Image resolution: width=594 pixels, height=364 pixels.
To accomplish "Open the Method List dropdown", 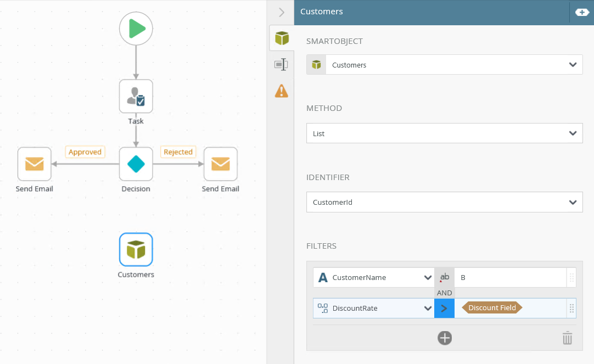I will [x=573, y=133].
